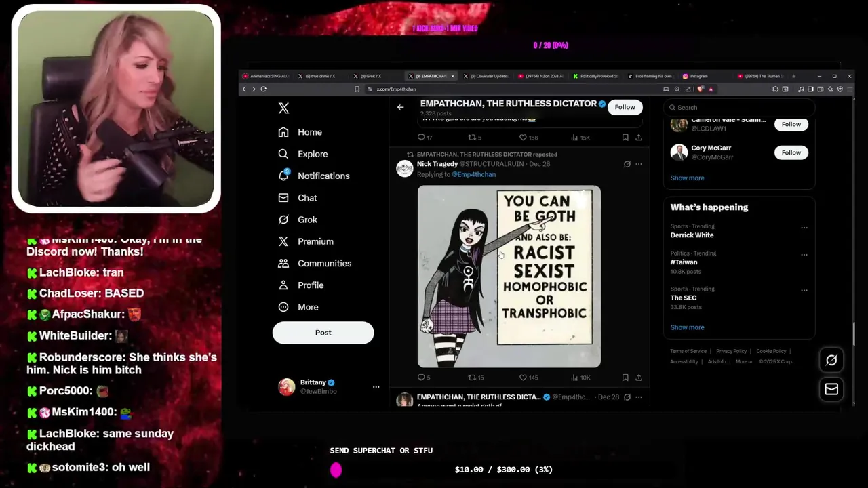This screenshot has height=488, width=868.
Task: Open Cory McGarr's profile
Action: (711, 148)
